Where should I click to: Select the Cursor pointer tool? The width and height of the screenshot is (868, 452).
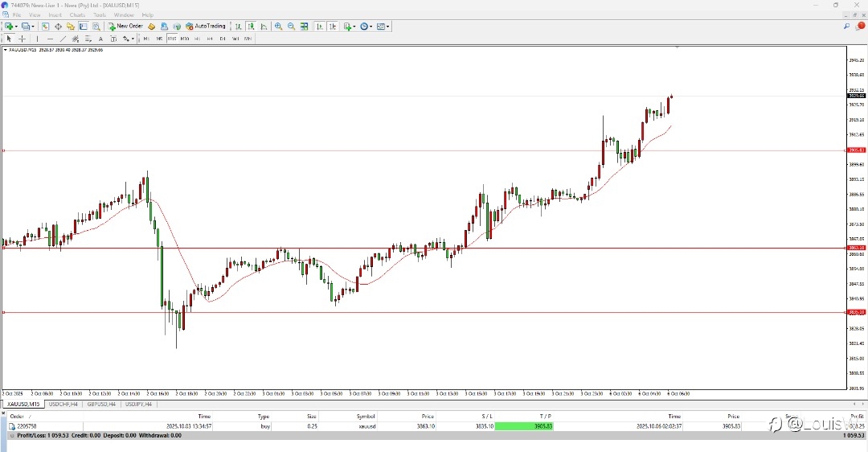point(9,39)
